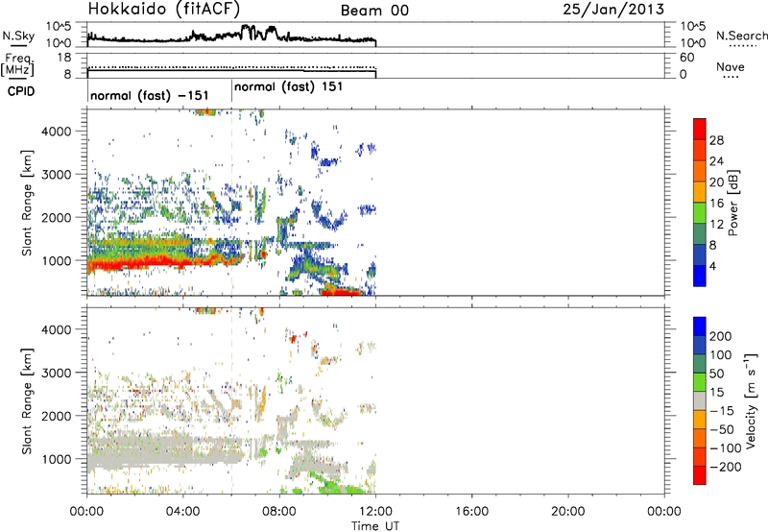This screenshot has height=532, width=768.
Task: Click the '28' tick on Power colorbar
Action: coord(716,140)
